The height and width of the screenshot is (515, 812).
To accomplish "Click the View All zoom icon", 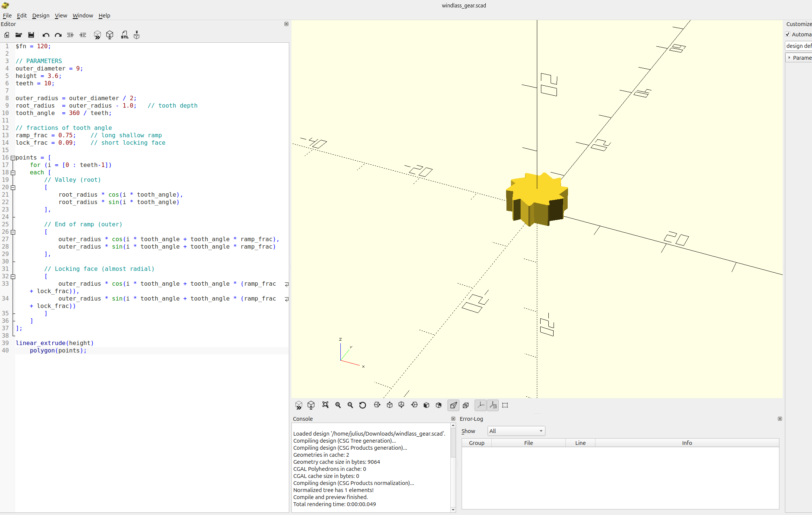I will point(326,405).
